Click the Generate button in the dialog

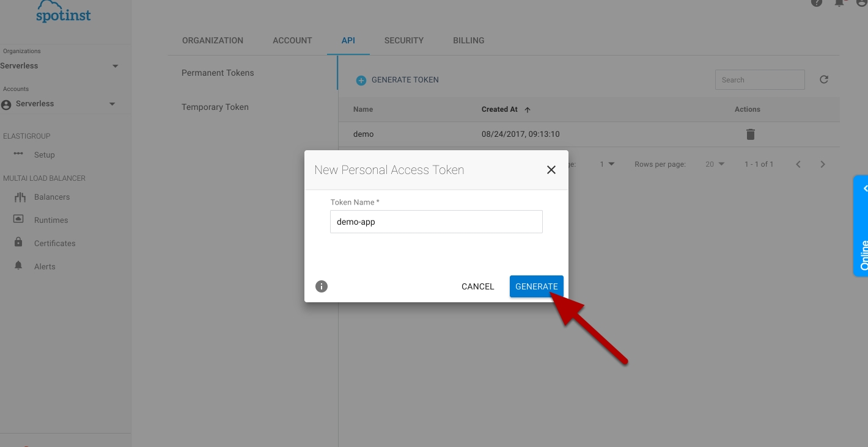[536, 286]
